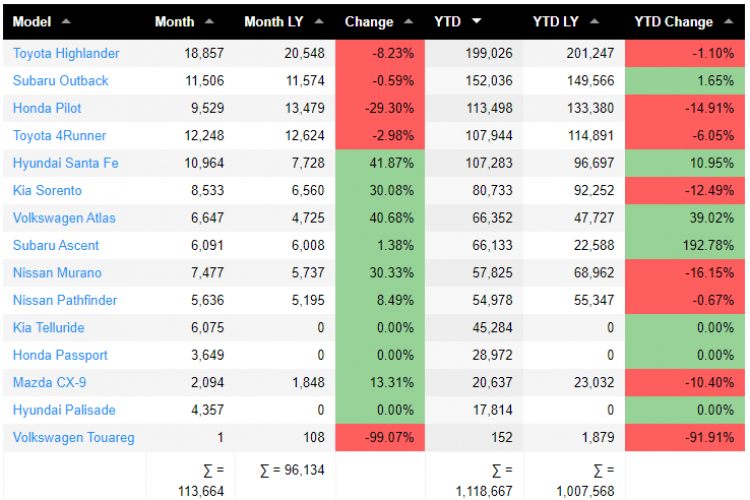Open the Toyota Highlander link
The image size is (750, 500).
(x=66, y=53)
